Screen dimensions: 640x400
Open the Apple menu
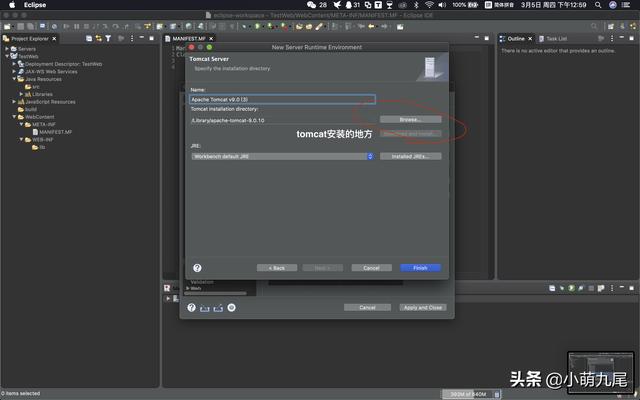tap(12, 5)
